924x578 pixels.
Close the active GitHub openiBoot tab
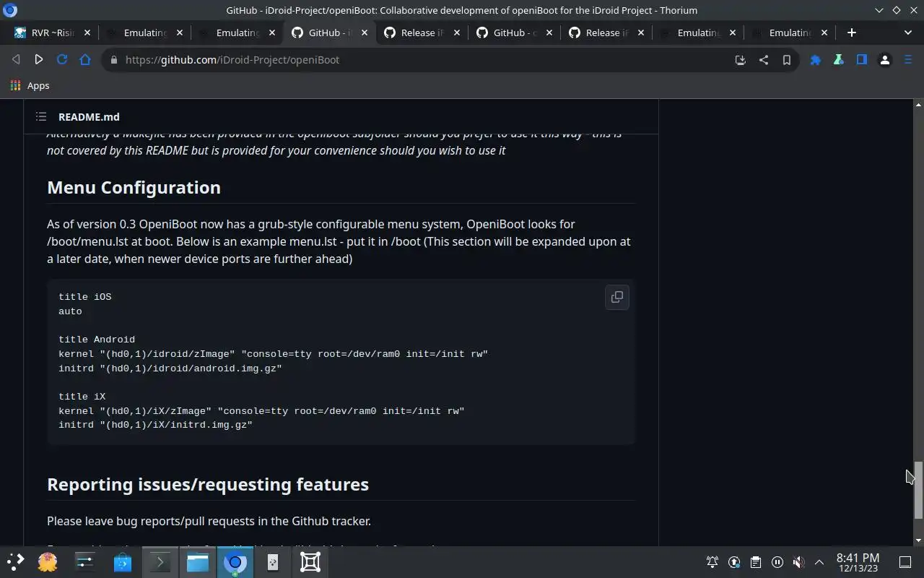click(x=365, y=33)
